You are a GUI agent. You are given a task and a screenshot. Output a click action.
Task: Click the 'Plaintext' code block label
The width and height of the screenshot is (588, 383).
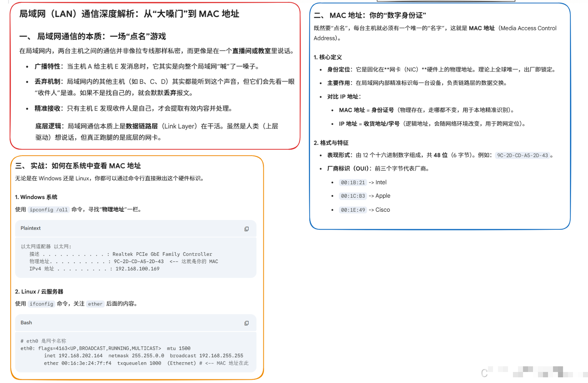(x=30, y=228)
